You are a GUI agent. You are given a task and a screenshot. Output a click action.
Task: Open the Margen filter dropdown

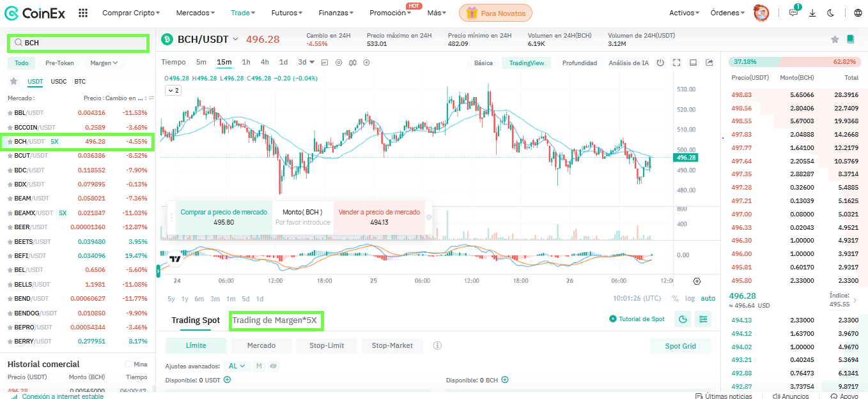tap(104, 63)
